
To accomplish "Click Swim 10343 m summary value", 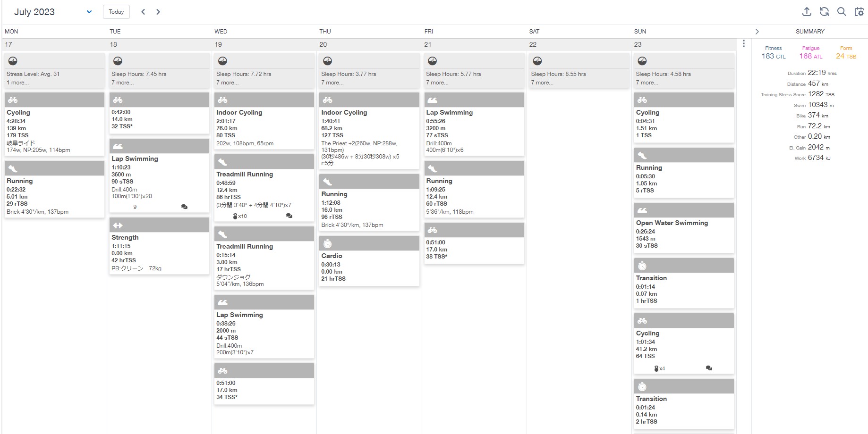I will click(821, 105).
